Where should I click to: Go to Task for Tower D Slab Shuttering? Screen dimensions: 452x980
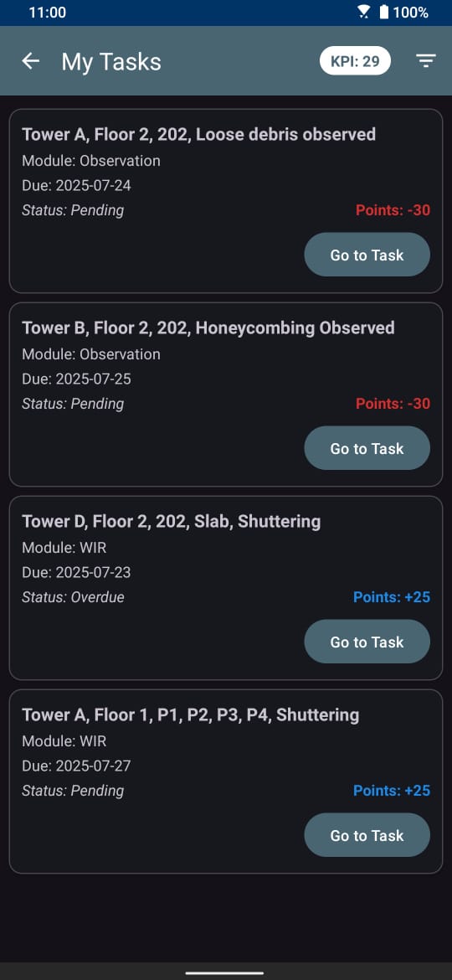pos(367,642)
